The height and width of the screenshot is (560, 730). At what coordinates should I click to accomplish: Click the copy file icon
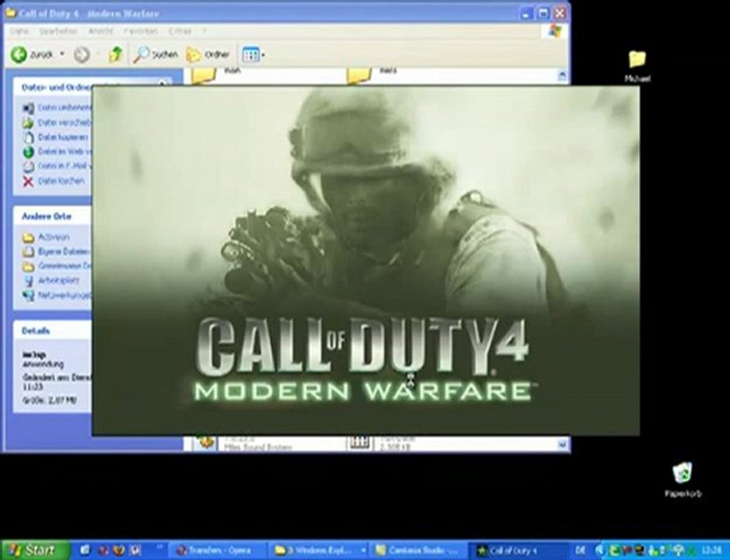[x=29, y=138]
